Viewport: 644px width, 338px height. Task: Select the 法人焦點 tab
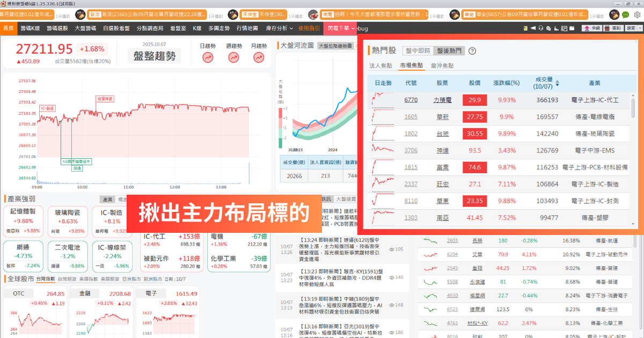pyautogui.click(x=381, y=65)
